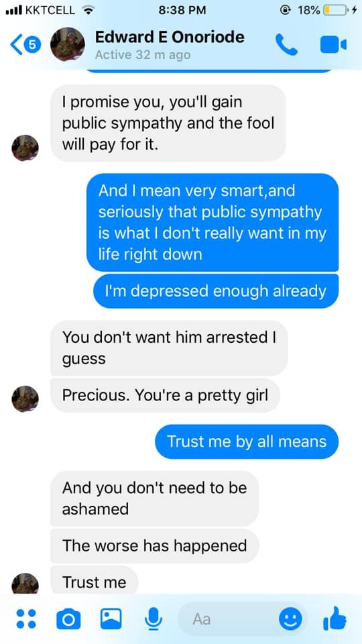Image resolution: width=362 pixels, height=644 pixels.
Task: Open the camera icon in message bar
Action: tap(68, 619)
